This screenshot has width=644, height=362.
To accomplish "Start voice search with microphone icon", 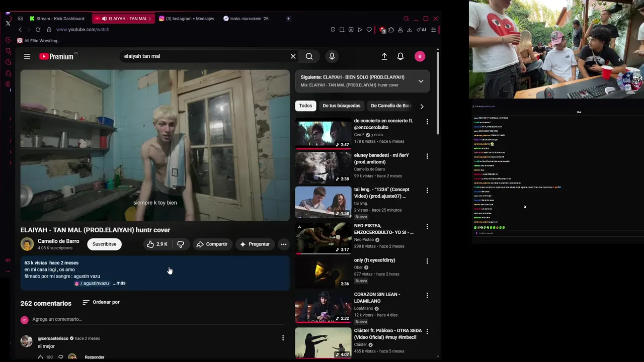I will click(x=332, y=56).
